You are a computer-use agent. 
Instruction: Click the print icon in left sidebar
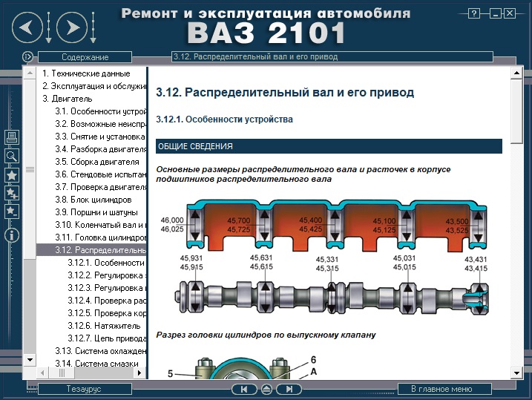(x=12, y=137)
